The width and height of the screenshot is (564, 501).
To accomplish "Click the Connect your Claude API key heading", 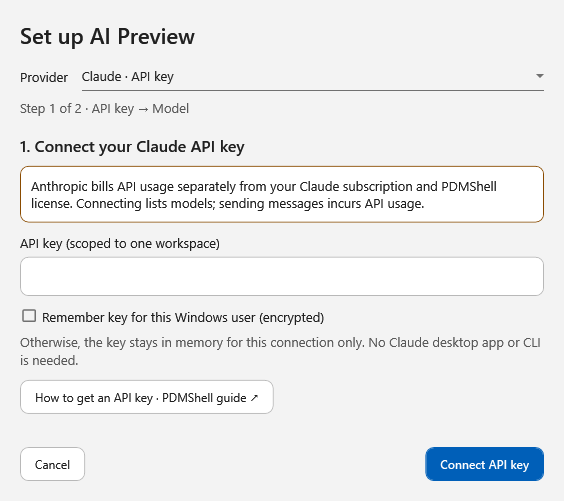I will point(132,147).
